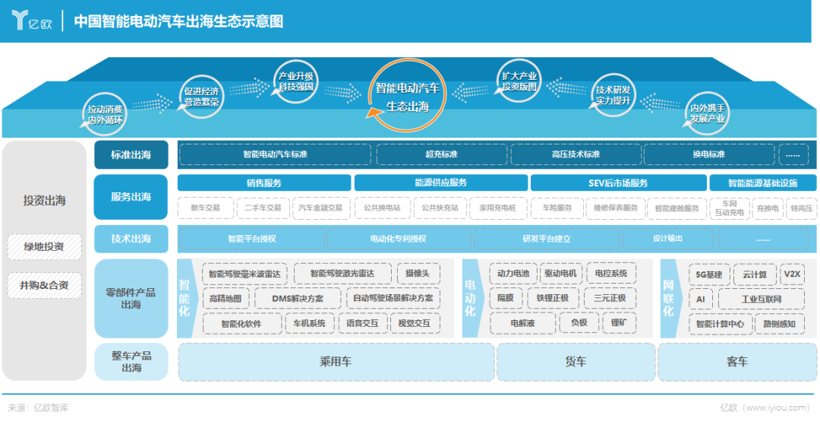
Task: Click the 销售服务 category header
Action: (x=264, y=183)
